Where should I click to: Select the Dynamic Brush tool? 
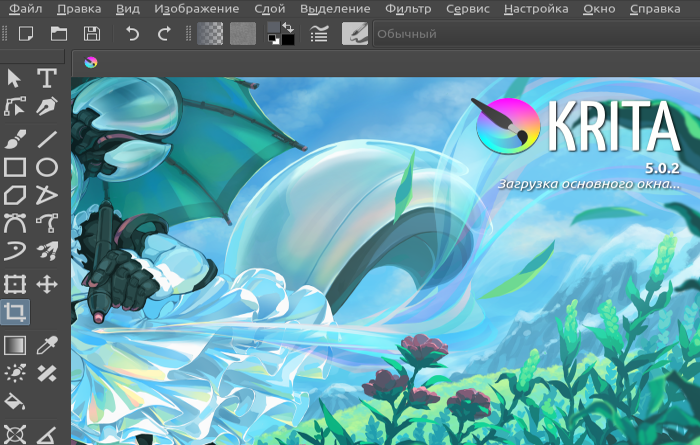click(x=14, y=251)
